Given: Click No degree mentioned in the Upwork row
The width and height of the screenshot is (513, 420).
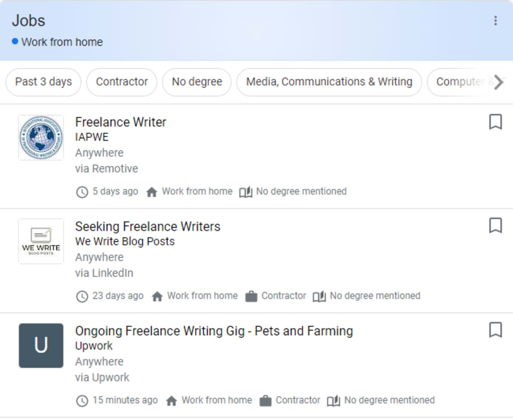Looking at the screenshot, I should pyautogui.click(x=389, y=400).
